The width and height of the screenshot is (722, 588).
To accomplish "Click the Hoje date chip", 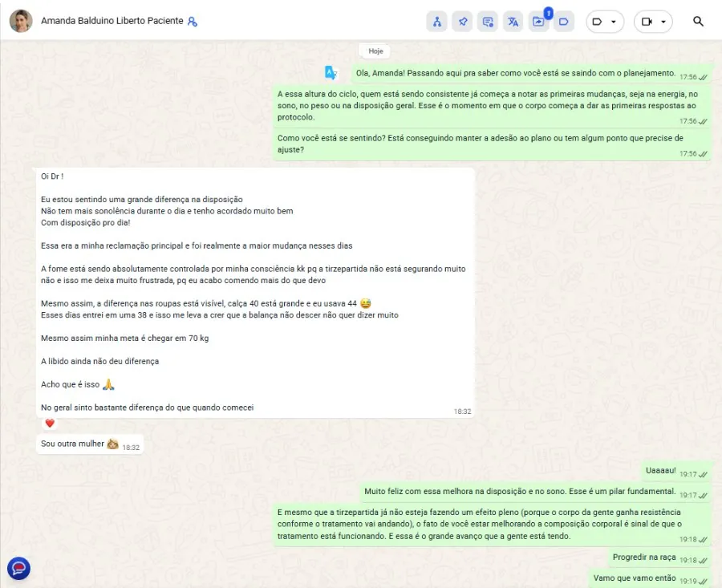I will coord(375,51).
